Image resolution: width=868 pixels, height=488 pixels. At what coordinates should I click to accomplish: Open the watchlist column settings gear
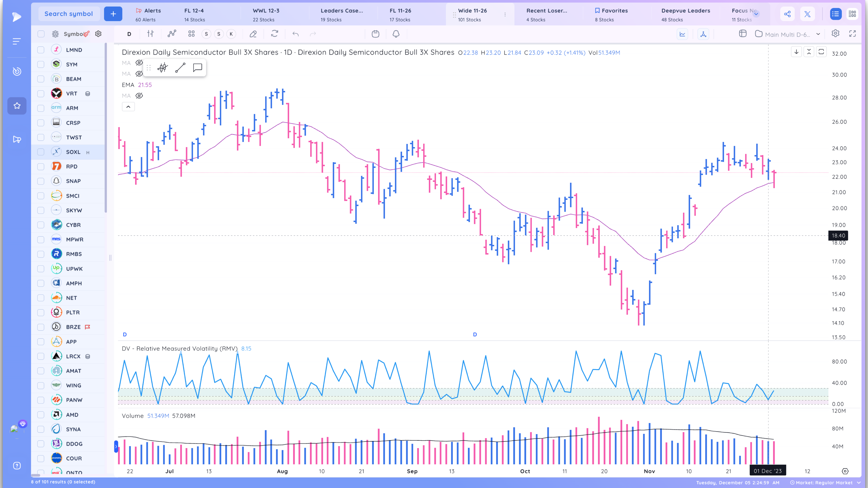coord(98,34)
